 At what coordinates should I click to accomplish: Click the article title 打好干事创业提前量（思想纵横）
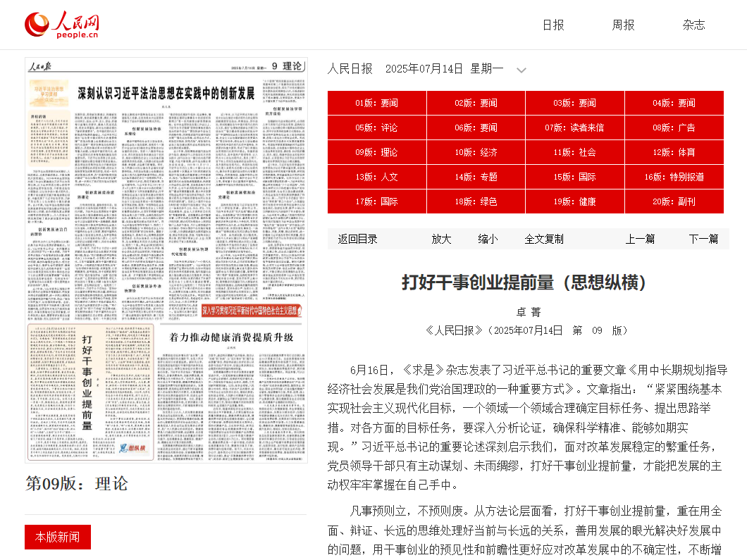(524, 282)
